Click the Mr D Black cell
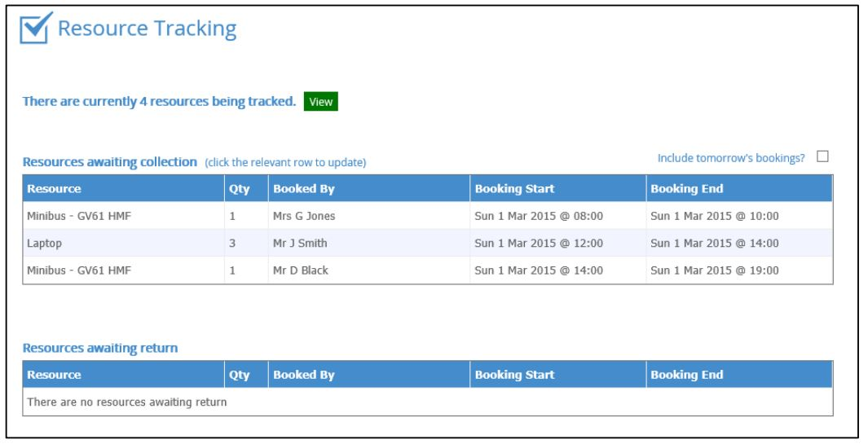 pyautogui.click(x=369, y=270)
